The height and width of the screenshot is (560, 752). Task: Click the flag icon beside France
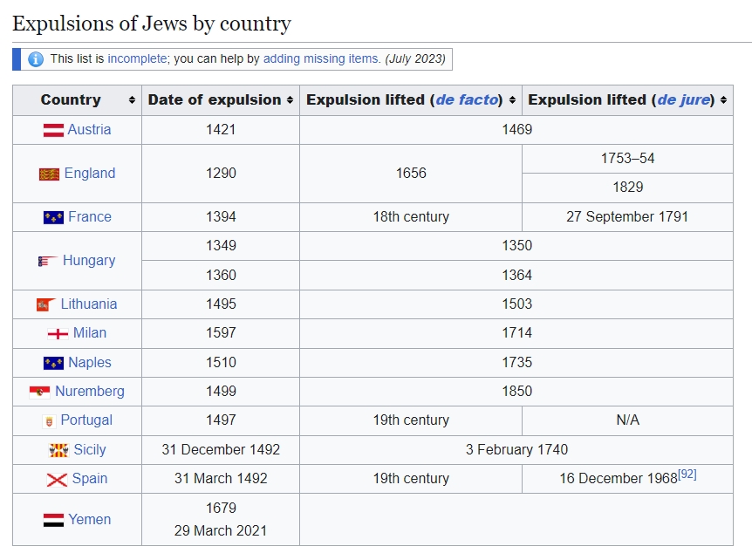tap(53, 218)
